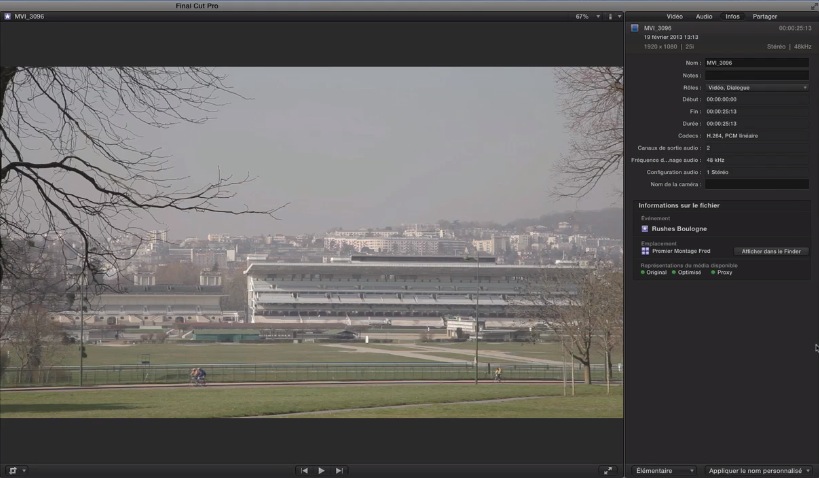Screen dimensions: 819x478
Task: Click the Nom de la caméra field
Action: 756,184
